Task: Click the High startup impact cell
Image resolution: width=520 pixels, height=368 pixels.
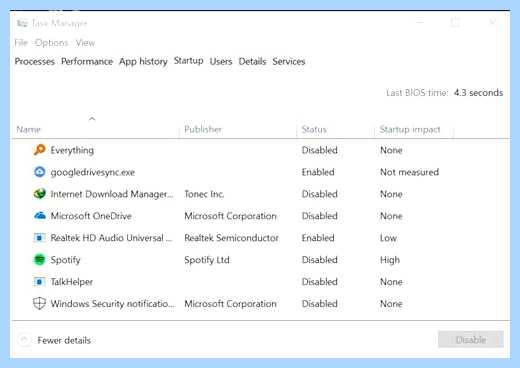Action: [390, 260]
